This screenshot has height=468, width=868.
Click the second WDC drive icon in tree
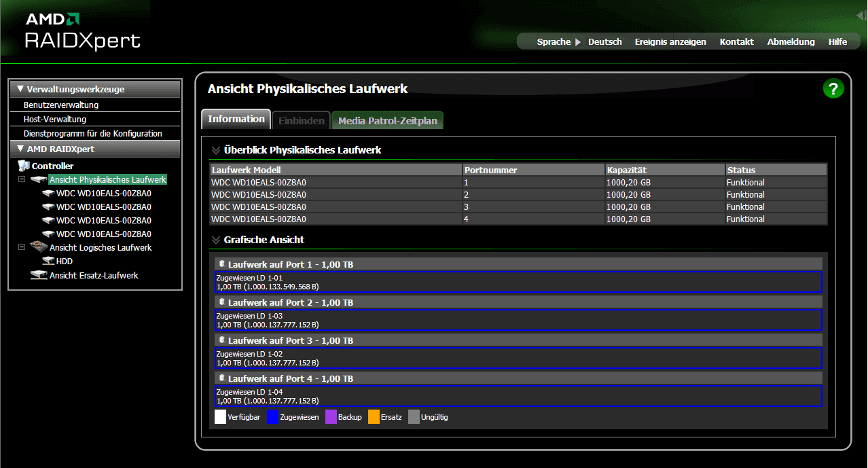click(48, 206)
